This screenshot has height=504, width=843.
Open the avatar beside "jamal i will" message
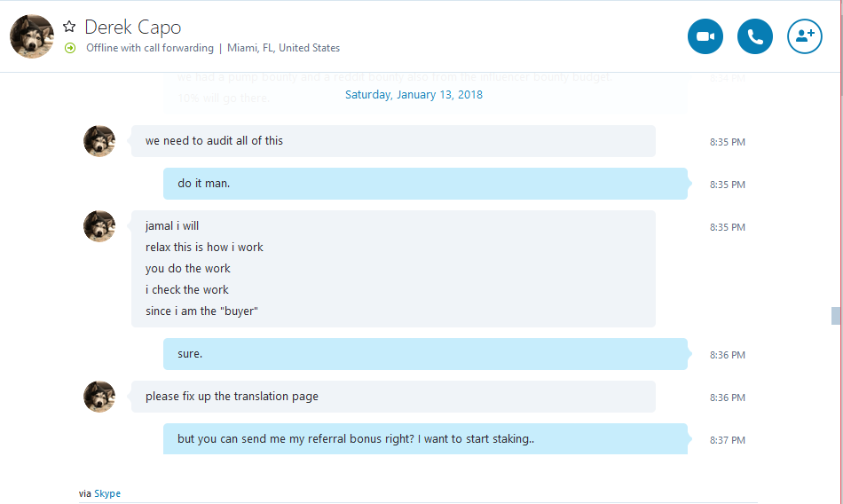pyautogui.click(x=99, y=226)
